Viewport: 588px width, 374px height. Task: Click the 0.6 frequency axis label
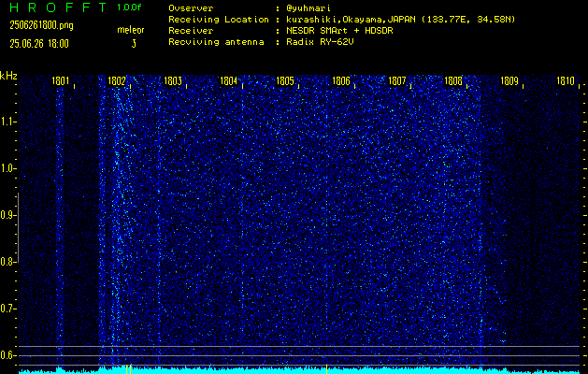(7, 355)
